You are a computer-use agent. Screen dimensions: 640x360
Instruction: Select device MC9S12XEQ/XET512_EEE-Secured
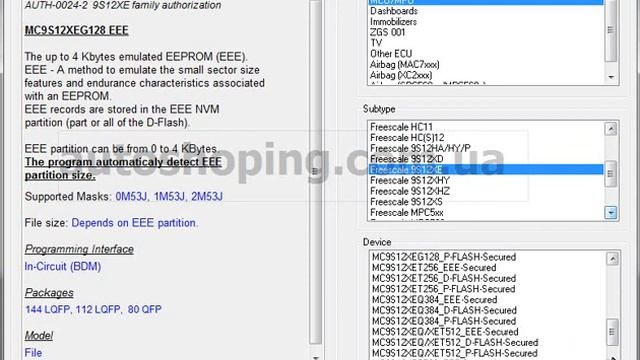(x=487, y=332)
